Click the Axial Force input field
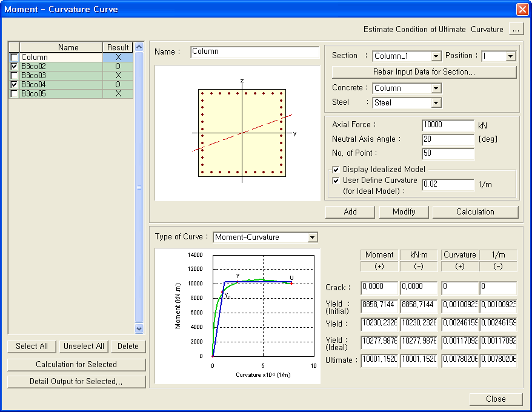 (448, 125)
